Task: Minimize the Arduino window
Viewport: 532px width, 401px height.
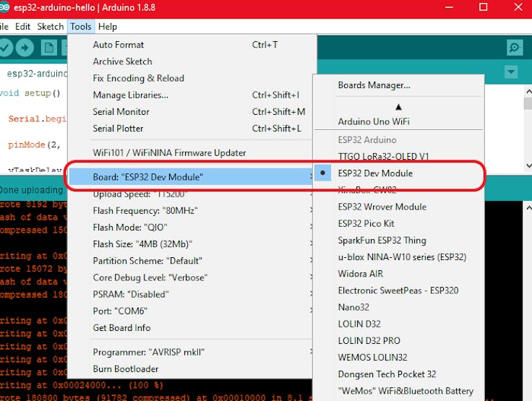Action: coord(449,7)
